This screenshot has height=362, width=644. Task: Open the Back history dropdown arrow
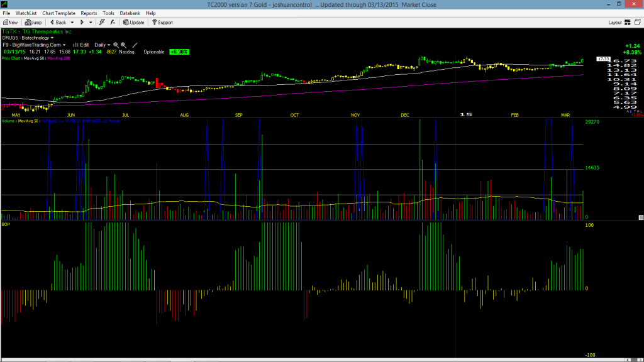coord(72,23)
